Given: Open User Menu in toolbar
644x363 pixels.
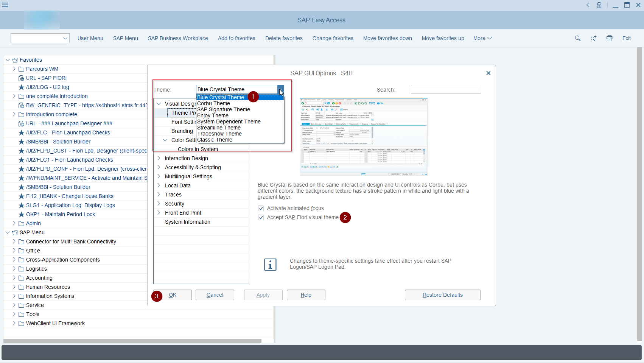Looking at the screenshot, I should click(90, 38).
